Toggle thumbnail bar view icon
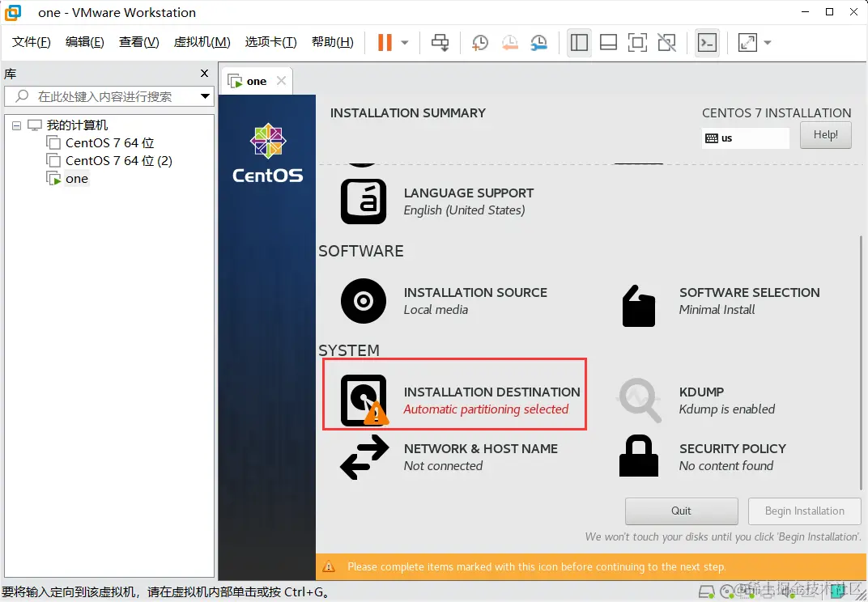Viewport: 868px width, 602px height. pos(608,43)
